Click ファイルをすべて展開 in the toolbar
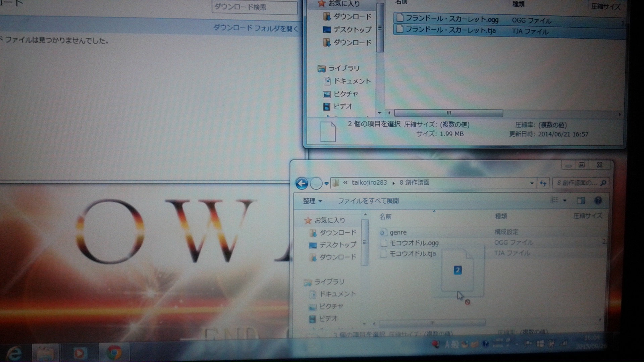 pyautogui.click(x=368, y=201)
